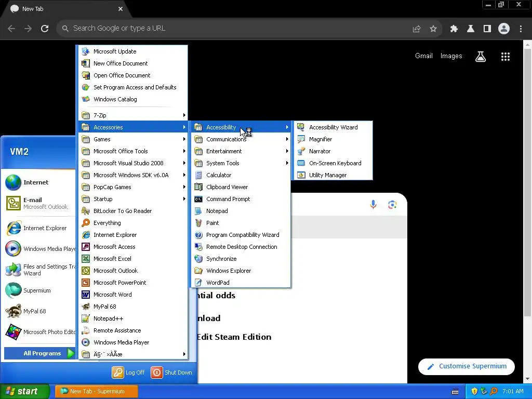Click the browser reload icon
The width and height of the screenshot is (532, 399).
[45, 29]
